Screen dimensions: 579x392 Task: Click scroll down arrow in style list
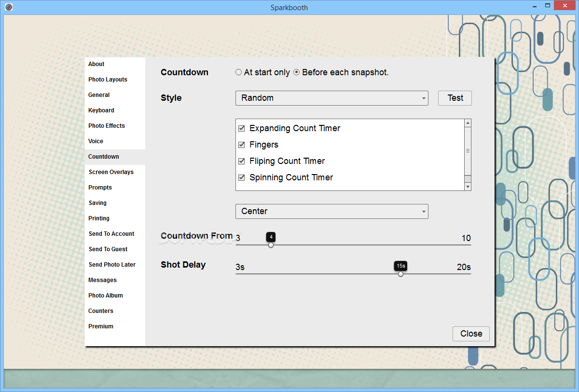pyautogui.click(x=468, y=187)
